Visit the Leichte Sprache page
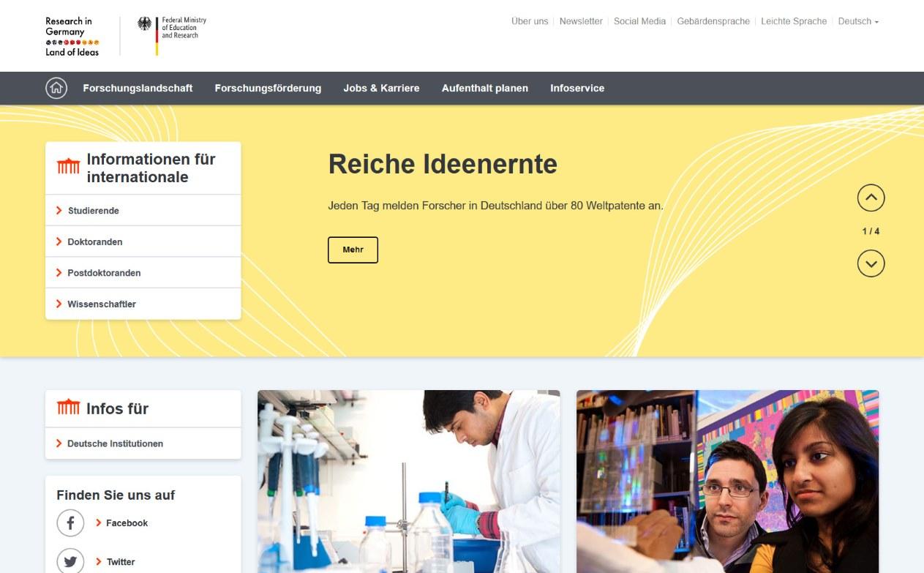Viewport: 924px width, 573px height. point(794,21)
